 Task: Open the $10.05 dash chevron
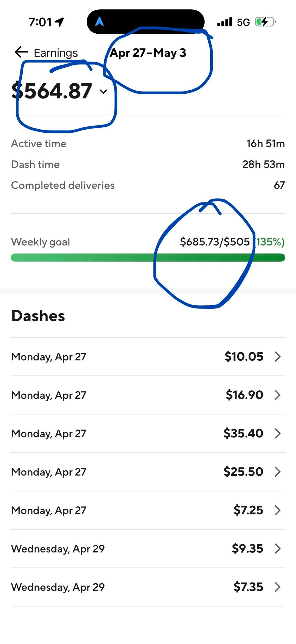pos(277,357)
